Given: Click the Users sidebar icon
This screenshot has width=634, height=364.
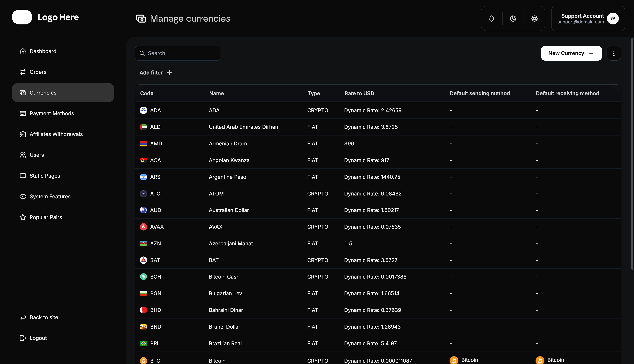Looking at the screenshot, I should (23, 155).
